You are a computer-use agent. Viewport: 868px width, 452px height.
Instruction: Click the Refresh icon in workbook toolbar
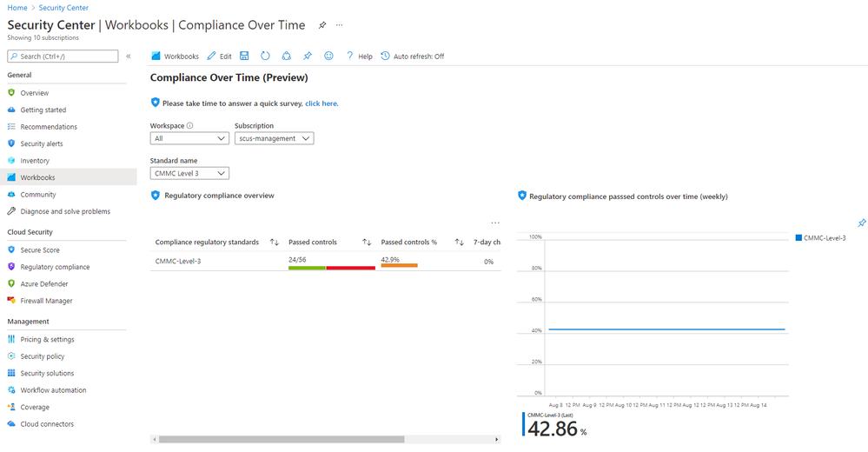[265, 56]
